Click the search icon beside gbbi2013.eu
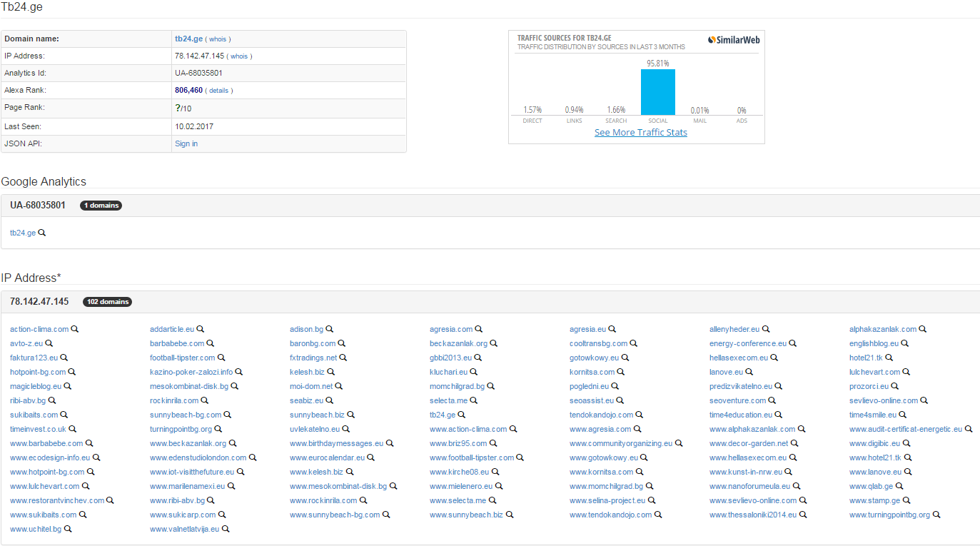The height and width of the screenshot is (546, 980). (478, 358)
